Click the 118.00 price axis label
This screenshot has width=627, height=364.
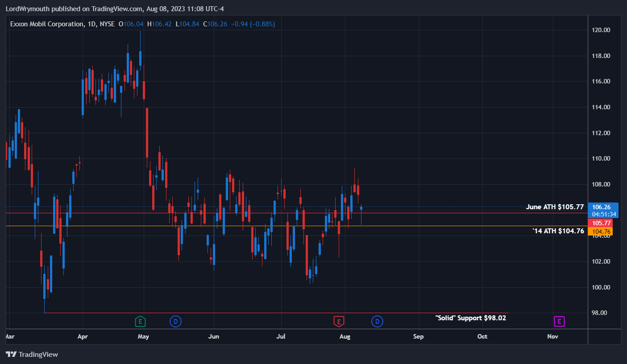[x=601, y=56]
